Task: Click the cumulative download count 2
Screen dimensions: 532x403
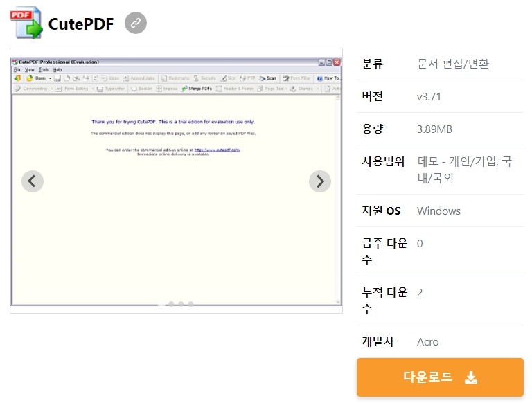Action: point(420,293)
